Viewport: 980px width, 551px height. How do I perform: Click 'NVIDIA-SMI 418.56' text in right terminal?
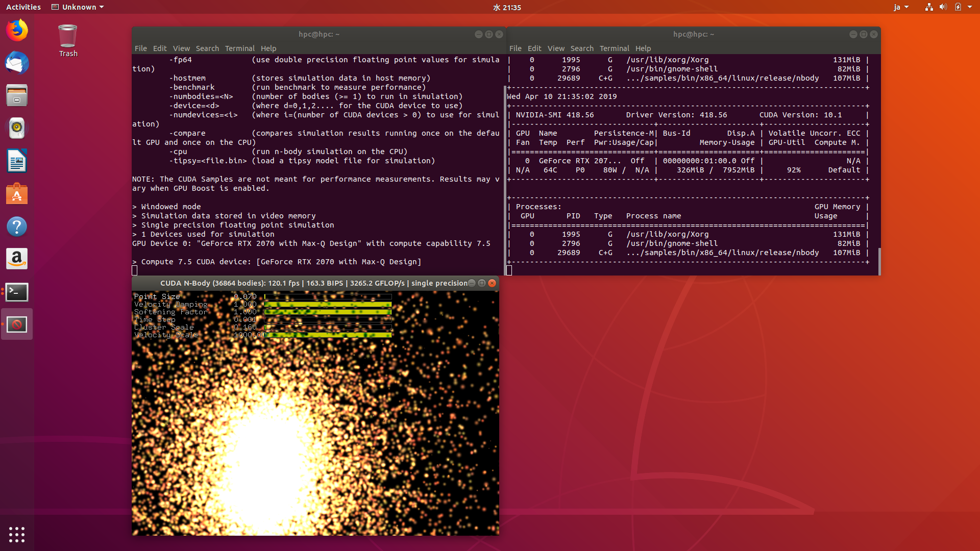pos(555,115)
